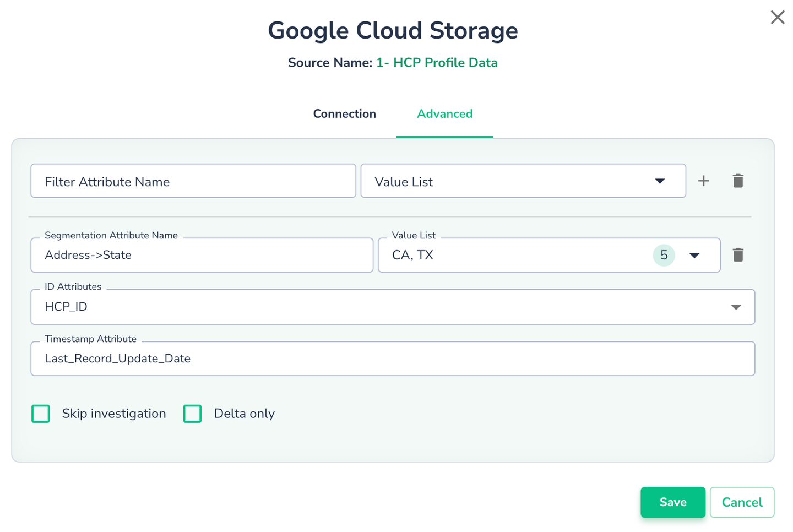Switch to the Connection tab
The image size is (793, 532).
tap(344, 114)
